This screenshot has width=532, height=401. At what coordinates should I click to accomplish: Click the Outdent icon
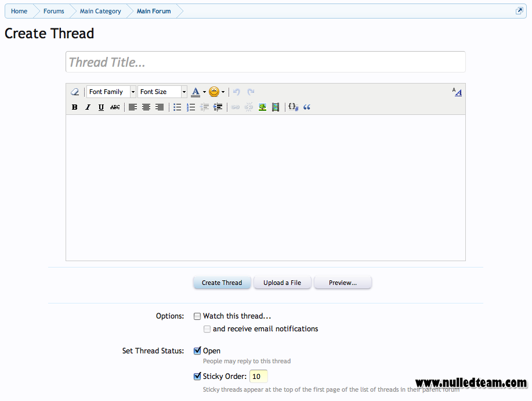[x=204, y=107]
